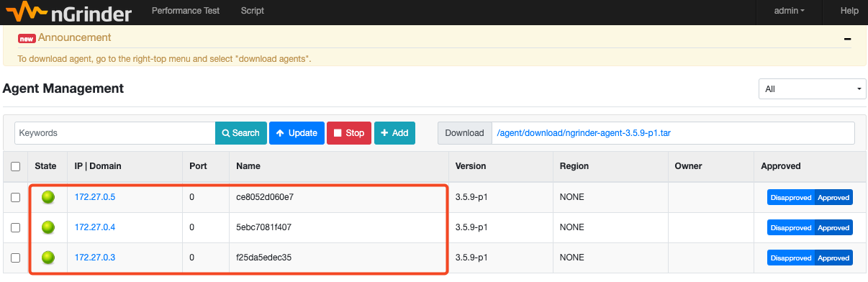The width and height of the screenshot is (868, 282).
Task: Open the Script menu
Action: 252,11
